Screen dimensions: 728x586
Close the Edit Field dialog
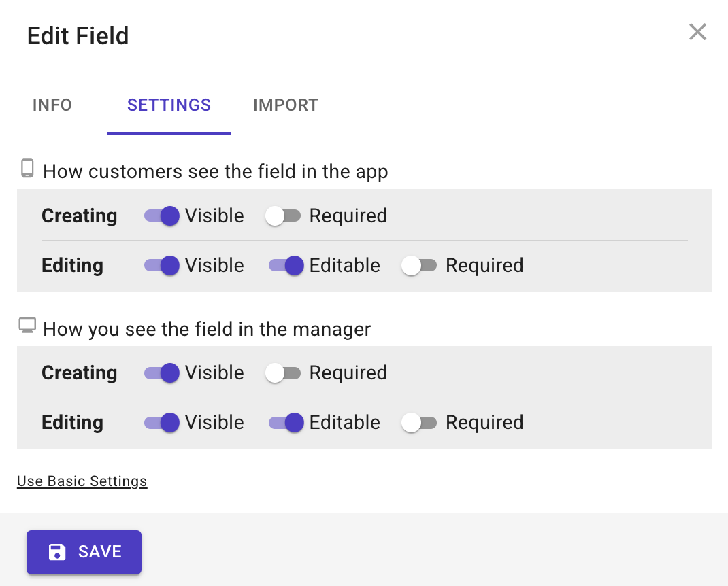[x=697, y=32]
